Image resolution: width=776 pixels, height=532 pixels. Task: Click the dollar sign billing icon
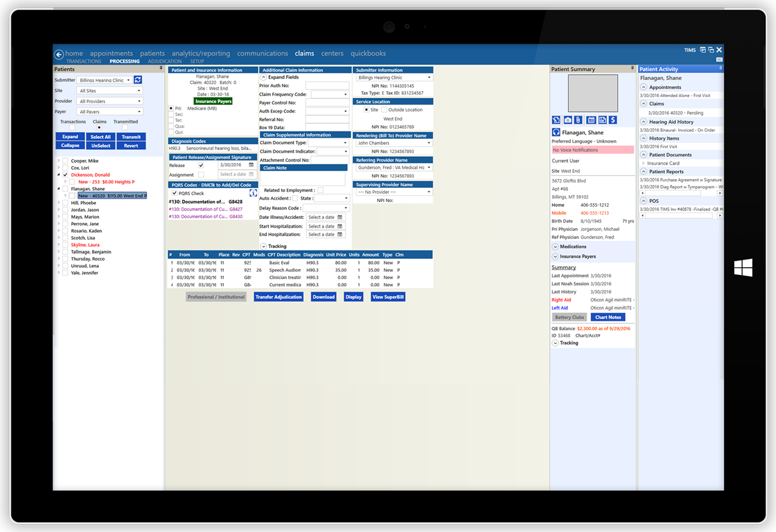(x=612, y=119)
